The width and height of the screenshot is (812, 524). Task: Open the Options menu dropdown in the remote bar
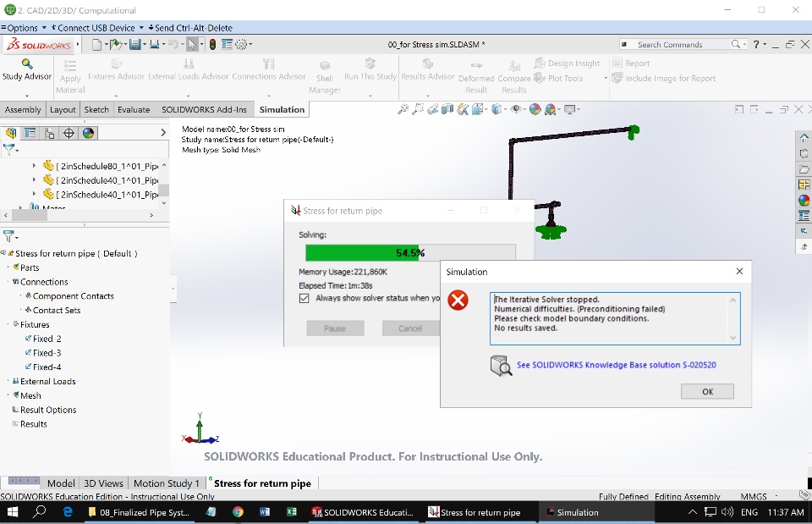(x=44, y=27)
